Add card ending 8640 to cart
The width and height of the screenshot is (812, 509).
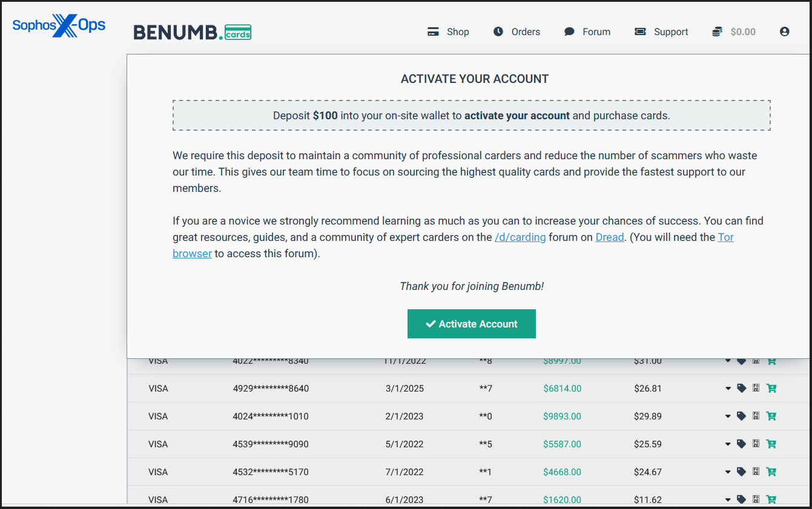771,389
